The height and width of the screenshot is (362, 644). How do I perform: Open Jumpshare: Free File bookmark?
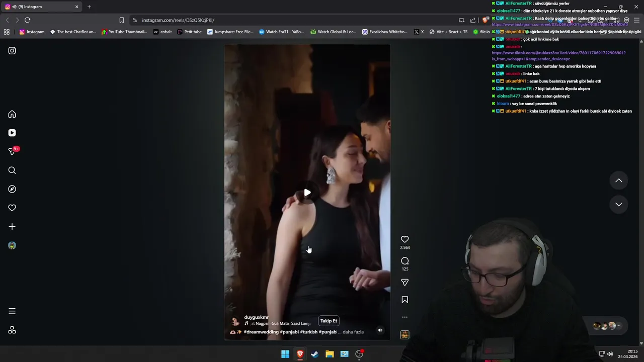click(x=230, y=32)
